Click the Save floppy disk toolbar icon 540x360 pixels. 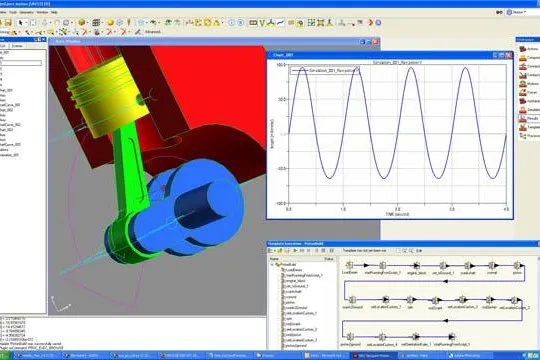tap(8, 23)
